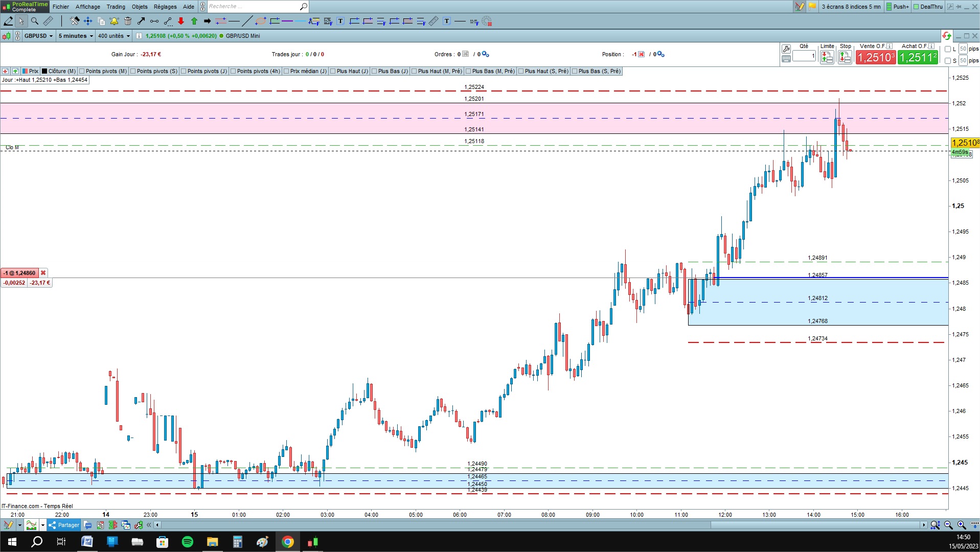Expand the indicators dropdown arrow at bottom
Image resolution: width=980 pixels, height=552 pixels.
point(42,525)
